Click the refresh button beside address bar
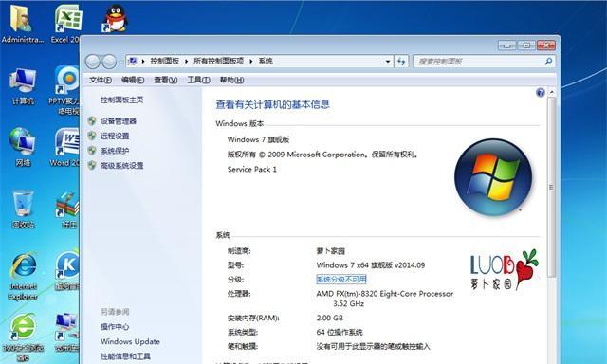 coord(401,61)
